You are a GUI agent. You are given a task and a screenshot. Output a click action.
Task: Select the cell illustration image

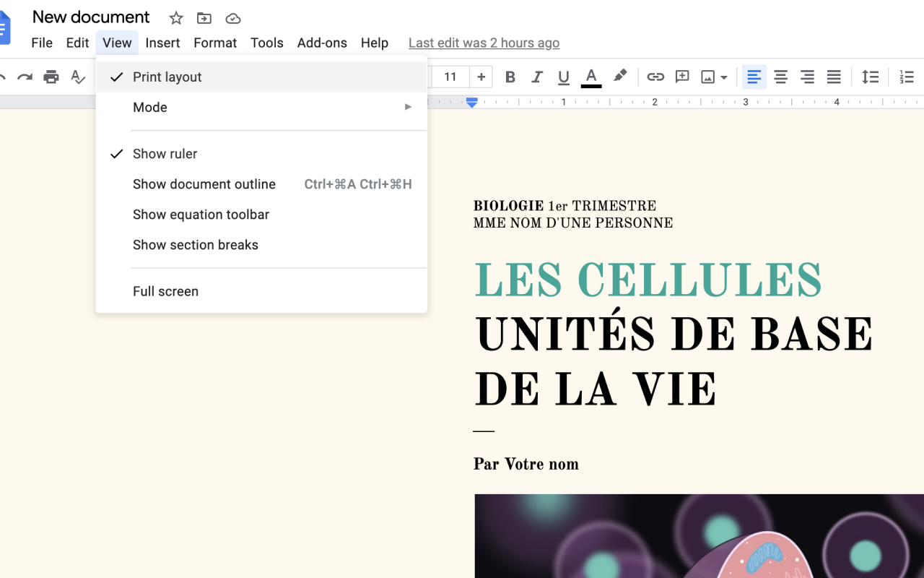click(x=699, y=536)
